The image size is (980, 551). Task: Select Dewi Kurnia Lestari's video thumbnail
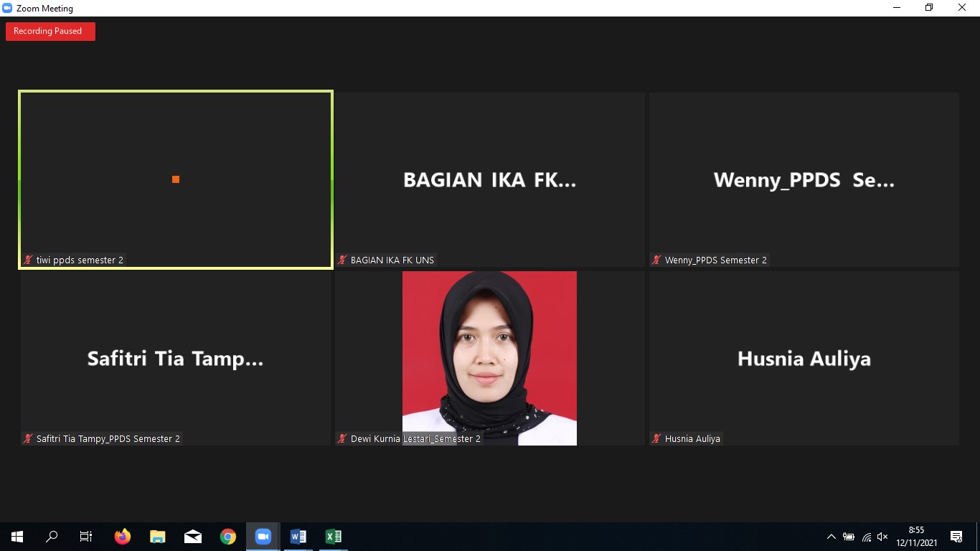[489, 357]
